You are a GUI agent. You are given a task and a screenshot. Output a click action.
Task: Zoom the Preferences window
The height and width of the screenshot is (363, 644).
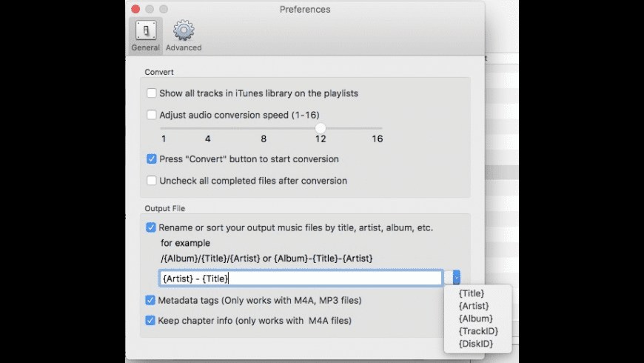pyautogui.click(x=164, y=10)
